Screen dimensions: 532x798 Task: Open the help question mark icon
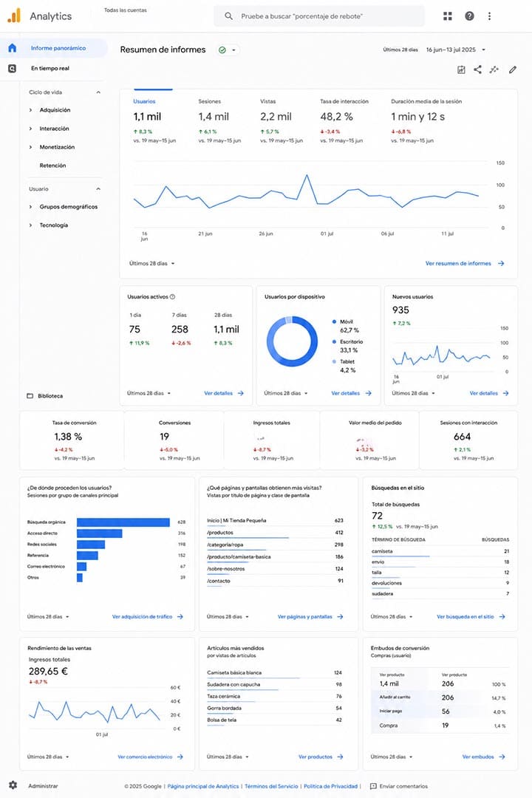469,16
